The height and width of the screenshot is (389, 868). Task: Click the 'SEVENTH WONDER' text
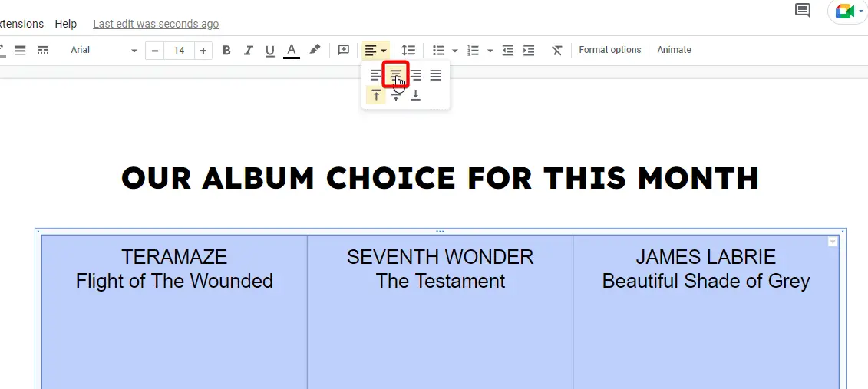point(440,257)
